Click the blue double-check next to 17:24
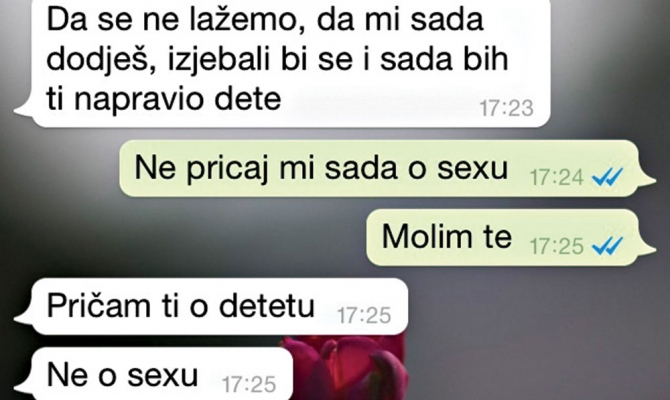 pos(607,177)
